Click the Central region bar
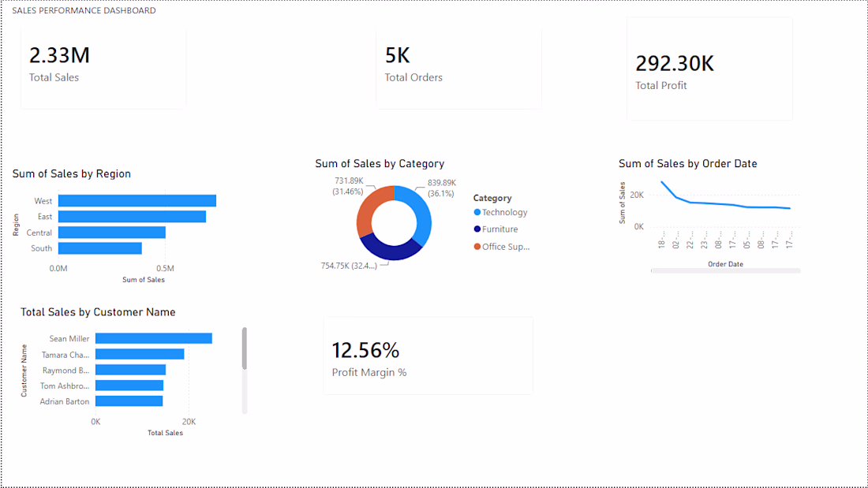 pos(112,233)
